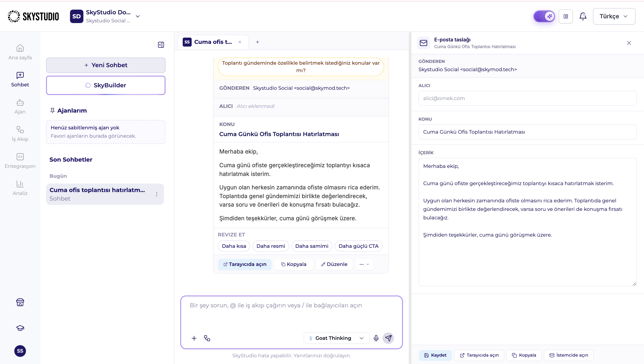Open notifications bell
644x364 pixels.
coord(583,16)
